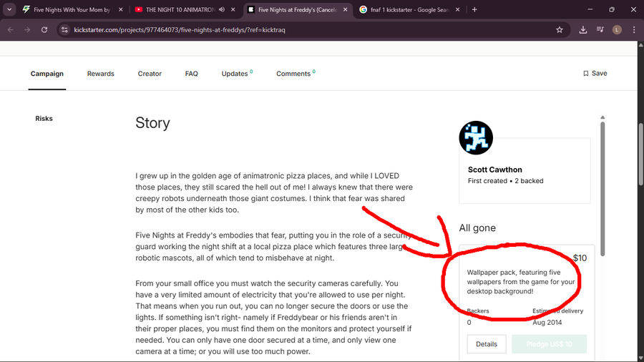Screen dimensions: 644x362
Task: Open the tab search dropdown arrow
Action: pyautogui.click(x=9, y=9)
